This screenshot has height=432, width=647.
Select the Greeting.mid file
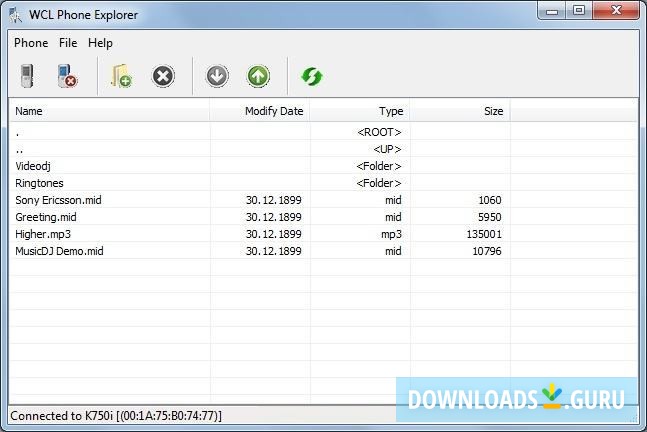[x=45, y=217]
